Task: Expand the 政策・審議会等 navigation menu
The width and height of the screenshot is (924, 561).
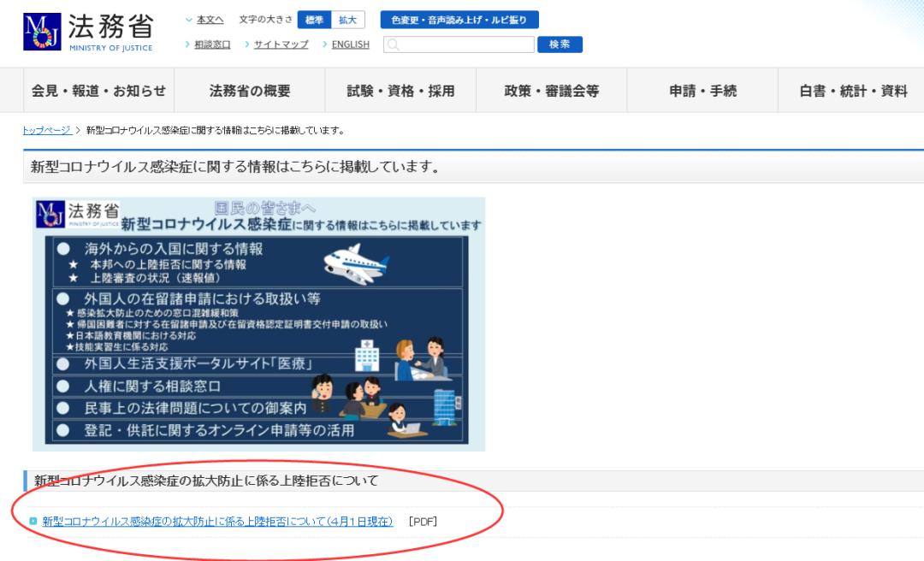Action: pyautogui.click(x=551, y=91)
